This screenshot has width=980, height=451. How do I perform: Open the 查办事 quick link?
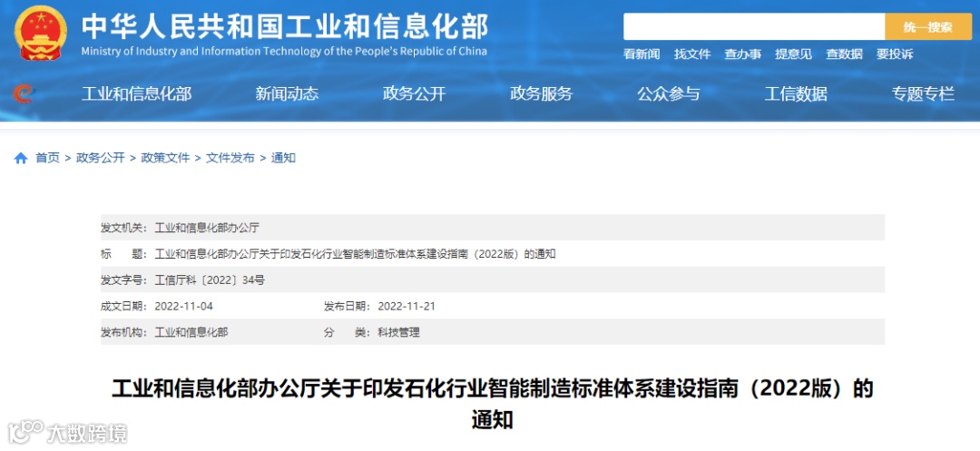click(x=742, y=54)
